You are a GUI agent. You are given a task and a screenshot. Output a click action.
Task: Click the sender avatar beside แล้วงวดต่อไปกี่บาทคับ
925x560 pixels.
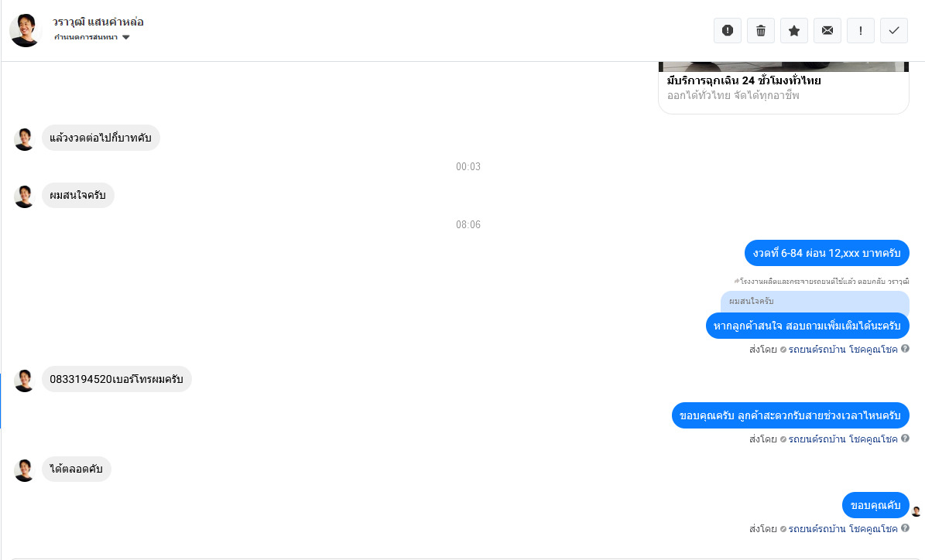[24, 139]
